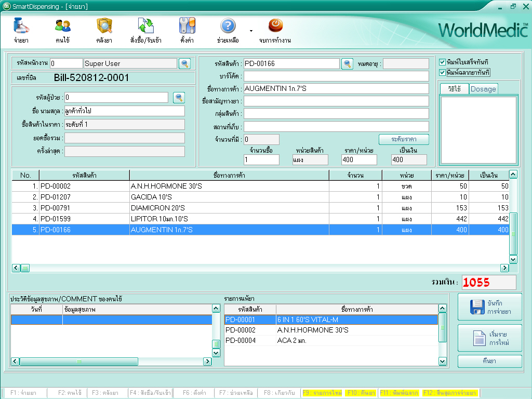
Task: Click the จำนวนซื้อ quantity field
Action: click(262, 159)
